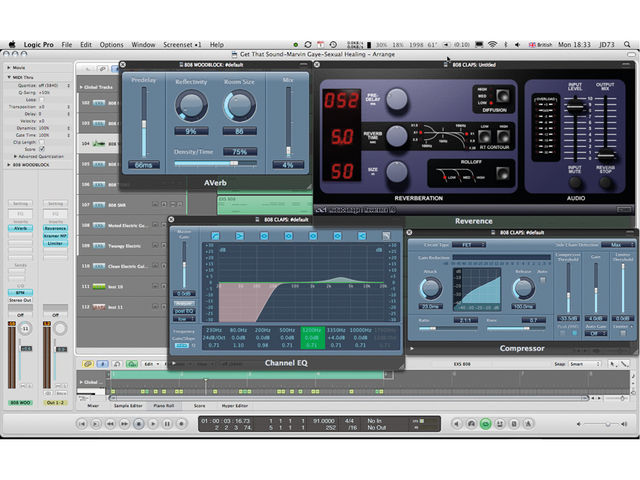Click the Pause transport button
This screenshot has height=480, width=640.
point(167,424)
